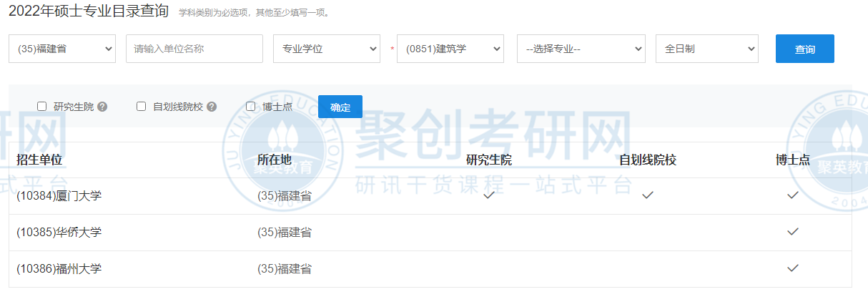
Task: Click 自划线院校 checkmark in 厦门大学 row
Action: (648, 195)
